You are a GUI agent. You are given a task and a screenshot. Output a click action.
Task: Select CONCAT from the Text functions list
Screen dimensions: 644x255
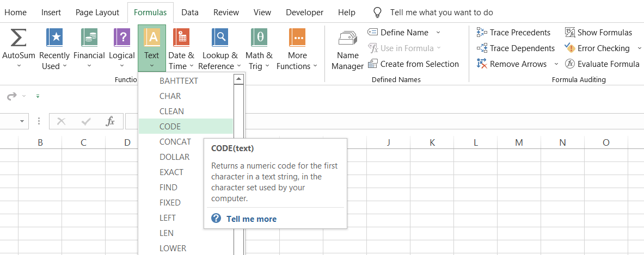click(x=175, y=141)
